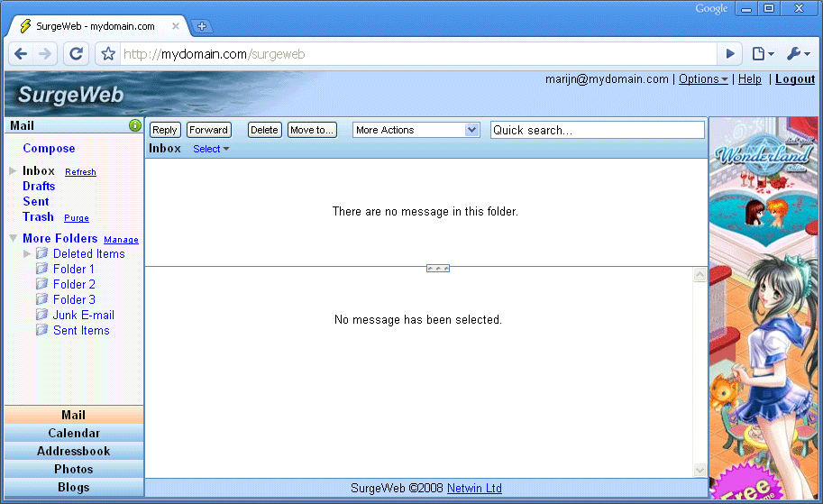This screenshot has width=823, height=504.
Task: Open the wrench settings menu
Action: tap(798, 54)
